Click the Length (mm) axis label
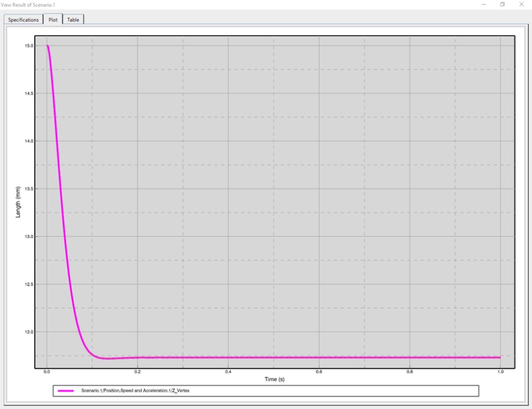The width and height of the screenshot is (532, 409). pos(18,202)
